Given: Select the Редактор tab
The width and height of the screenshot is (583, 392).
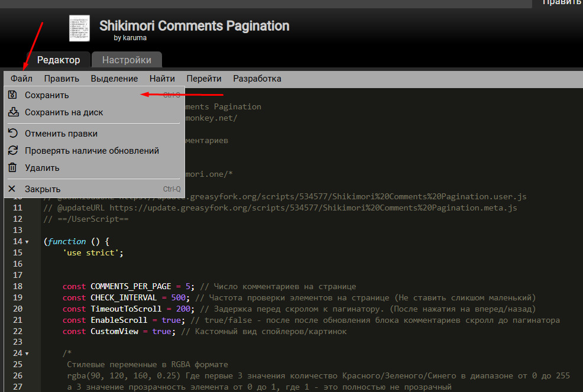Looking at the screenshot, I should coord(58,60).
